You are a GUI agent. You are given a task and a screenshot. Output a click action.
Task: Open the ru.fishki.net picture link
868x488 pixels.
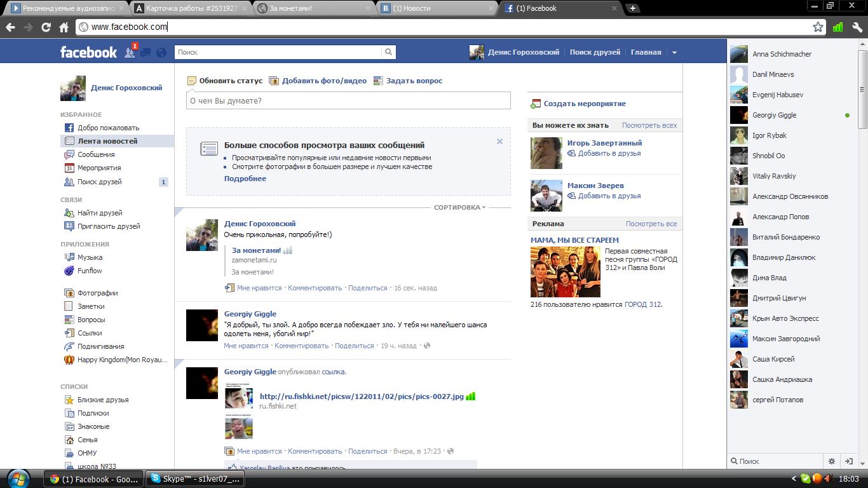362,396
